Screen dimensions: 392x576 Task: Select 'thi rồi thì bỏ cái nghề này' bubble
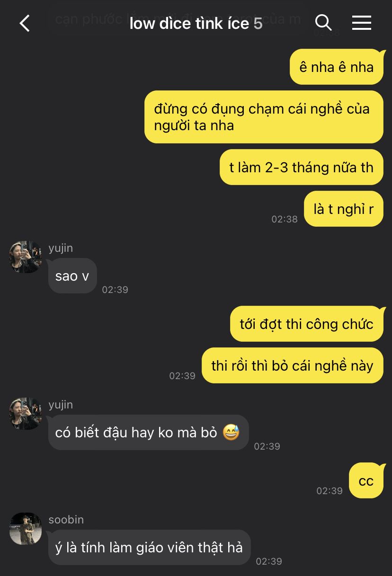tap(293, 365)
